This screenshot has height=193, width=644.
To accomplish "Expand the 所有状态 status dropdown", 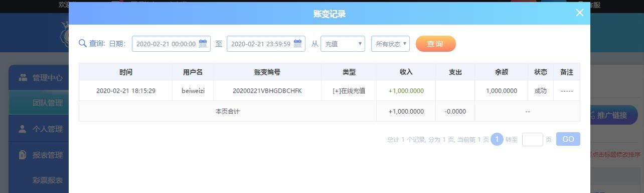I will 390,44.
